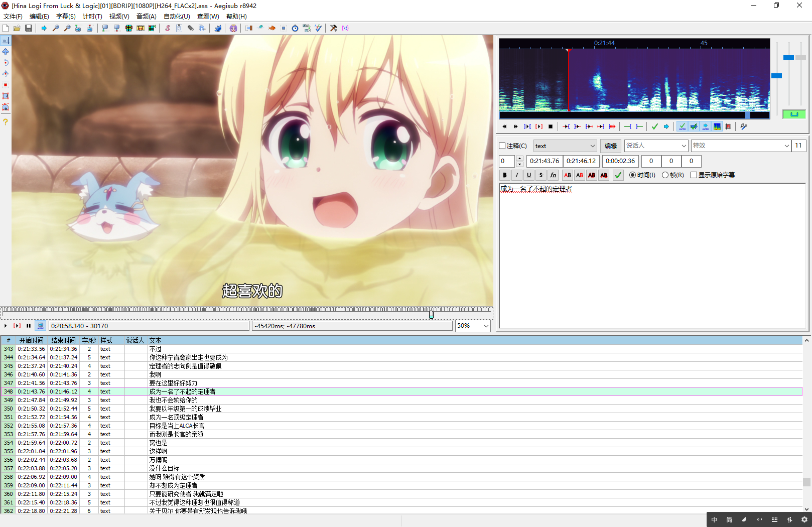Commit audio changes with green check

point(655,126)
